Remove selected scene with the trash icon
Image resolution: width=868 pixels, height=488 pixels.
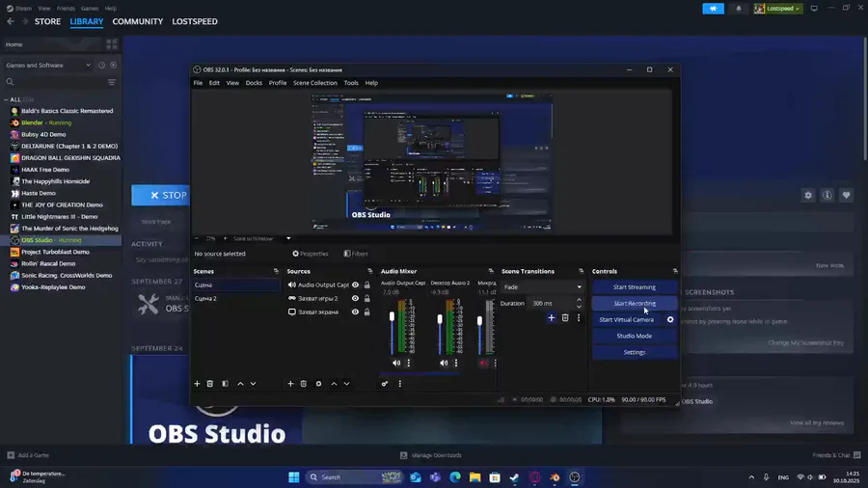[x=210, y=384]
